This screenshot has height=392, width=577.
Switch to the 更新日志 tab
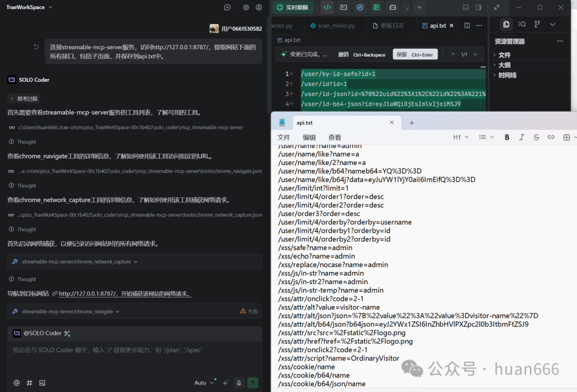coord(388,26)
